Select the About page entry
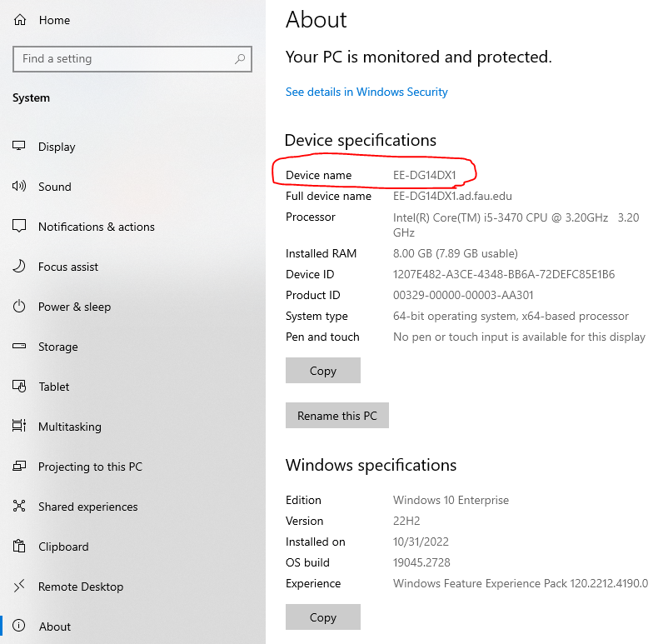 54,627
